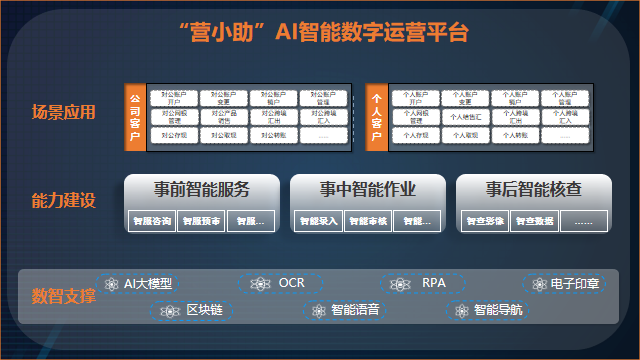Select the 个人结售汇 box
Screen dimensions: 640x360
(465, 117)
